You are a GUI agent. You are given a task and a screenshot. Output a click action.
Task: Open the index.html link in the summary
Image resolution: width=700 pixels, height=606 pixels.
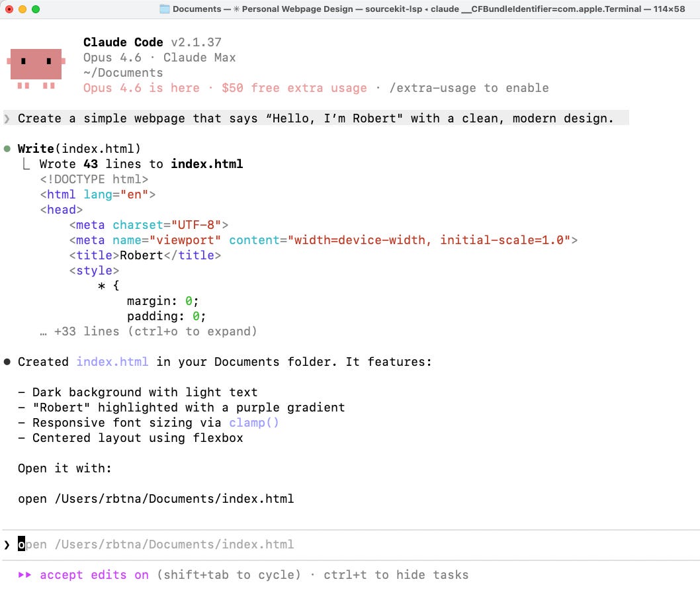pos(112,362)
